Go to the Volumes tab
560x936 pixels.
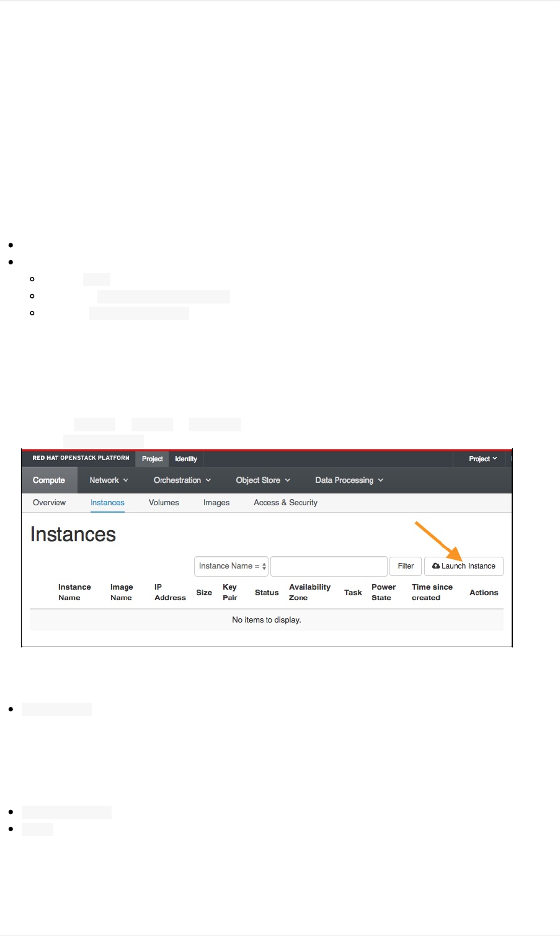(x=164, y=503)
